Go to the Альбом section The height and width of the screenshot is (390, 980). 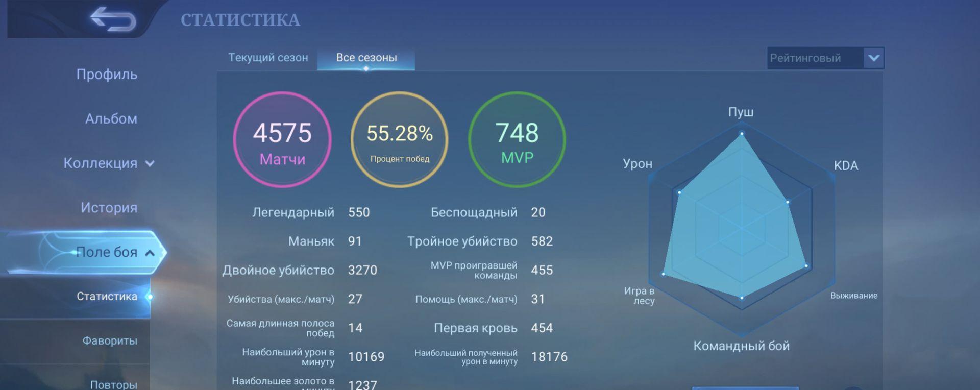point(111,119)
